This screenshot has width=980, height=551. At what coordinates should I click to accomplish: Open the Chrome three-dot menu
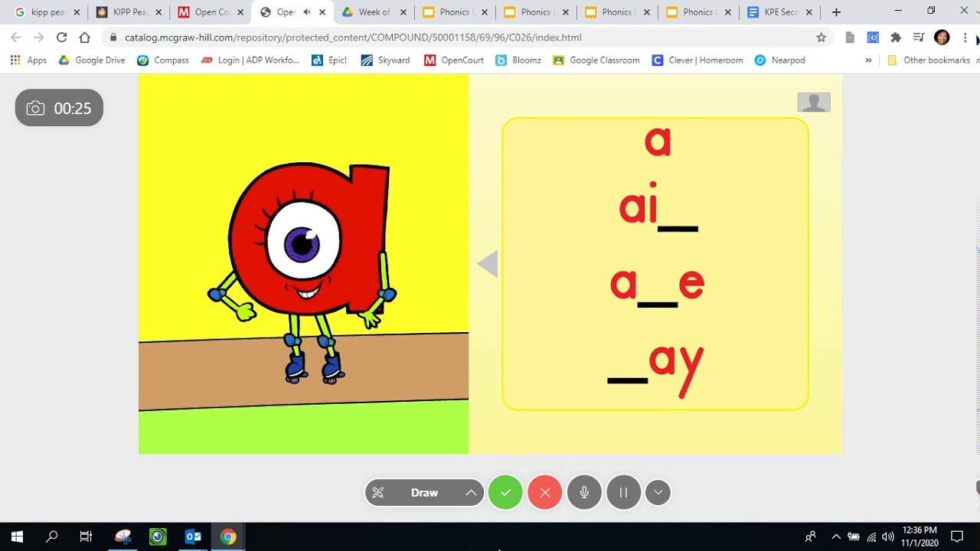click(965, 37)
